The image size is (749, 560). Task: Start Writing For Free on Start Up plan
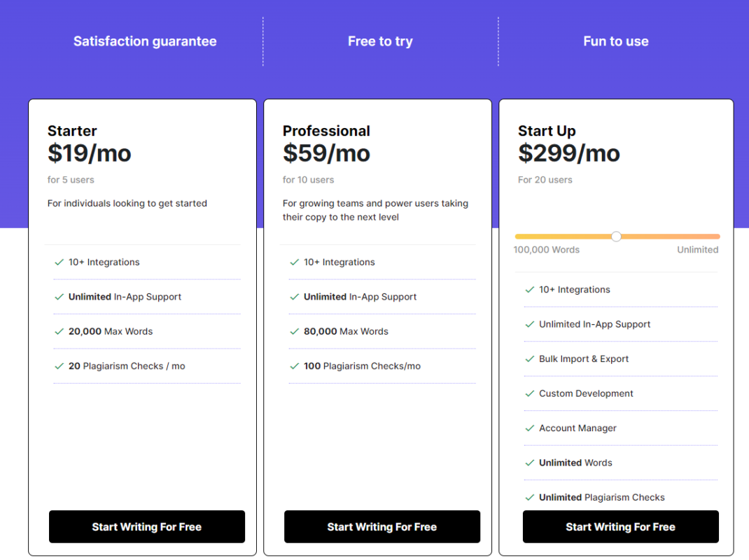(x=620, y=526)
